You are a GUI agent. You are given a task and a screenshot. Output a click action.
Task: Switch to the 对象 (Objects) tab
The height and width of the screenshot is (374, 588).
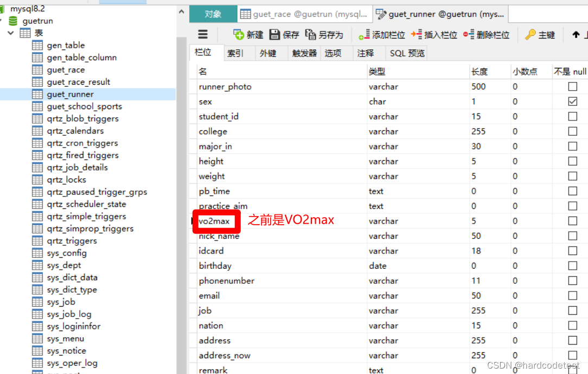pyautogui.click(x=213, y=14)
